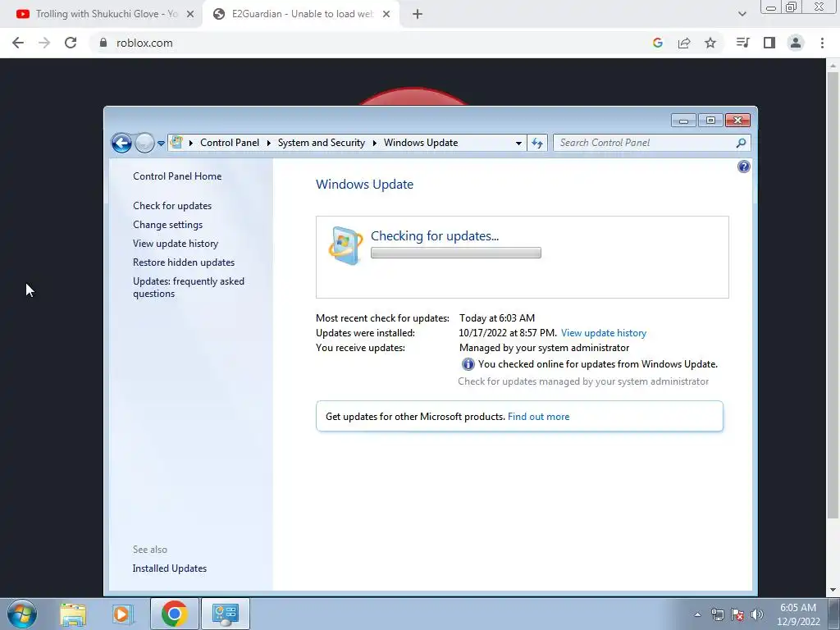Select Control Panel breadcrumb
Viewport: 840px width, 630px height.
[x=230, y=143]
